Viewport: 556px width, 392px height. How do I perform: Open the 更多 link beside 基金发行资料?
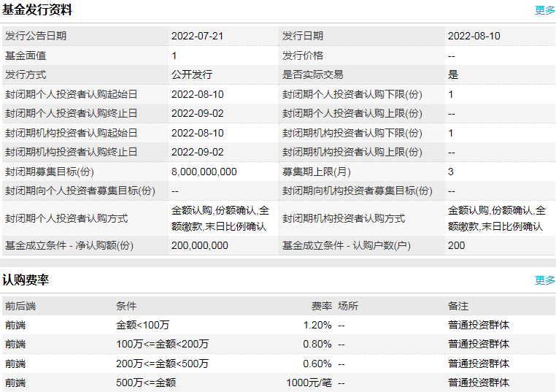(544, 10)
